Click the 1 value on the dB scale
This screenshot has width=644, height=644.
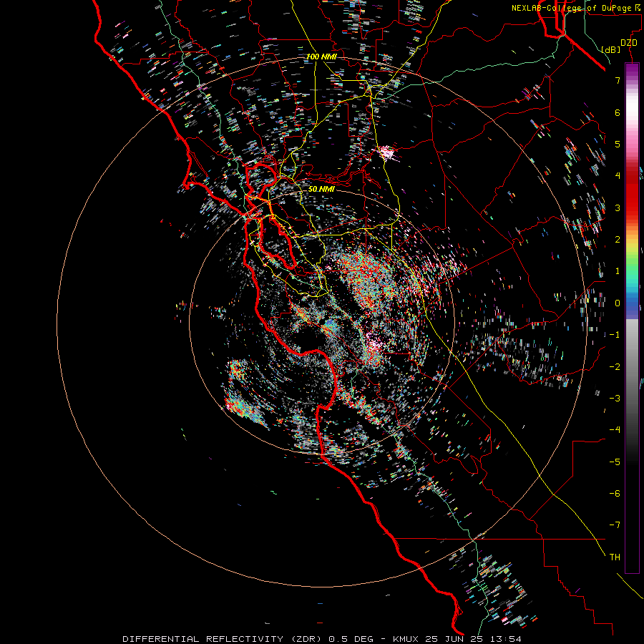[618, 271]
